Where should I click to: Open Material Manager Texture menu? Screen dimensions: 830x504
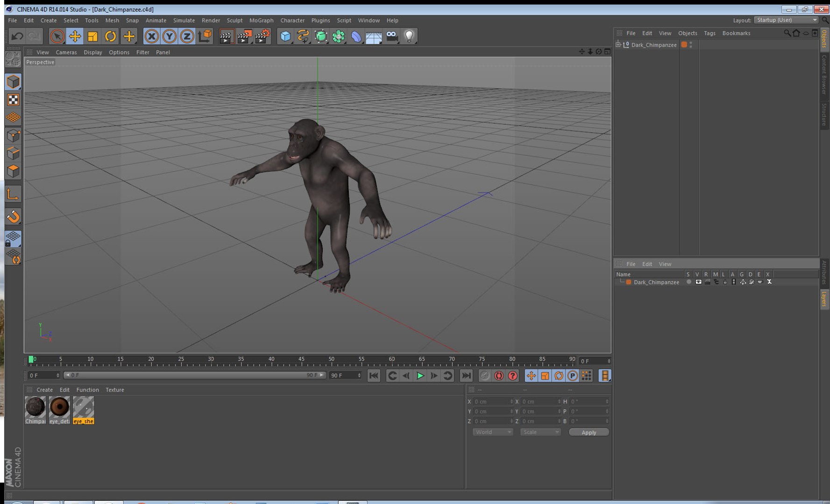114,390
